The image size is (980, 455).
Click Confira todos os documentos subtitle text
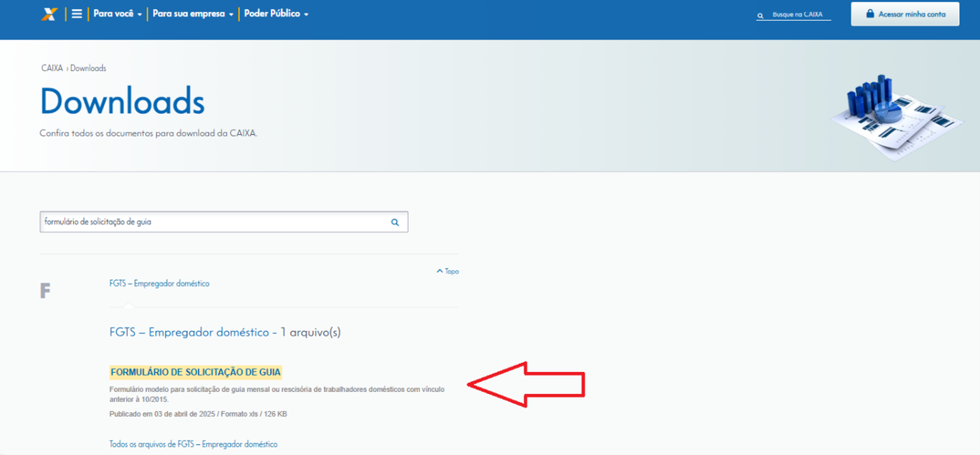[149, 133]
